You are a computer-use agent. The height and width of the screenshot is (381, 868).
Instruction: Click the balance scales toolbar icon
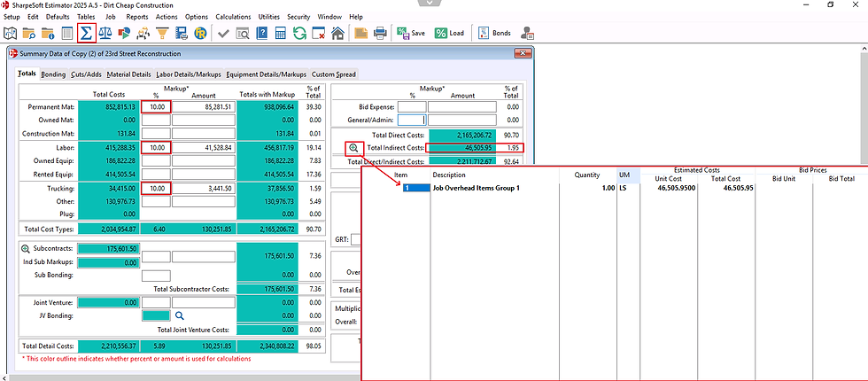pos(105,34)
